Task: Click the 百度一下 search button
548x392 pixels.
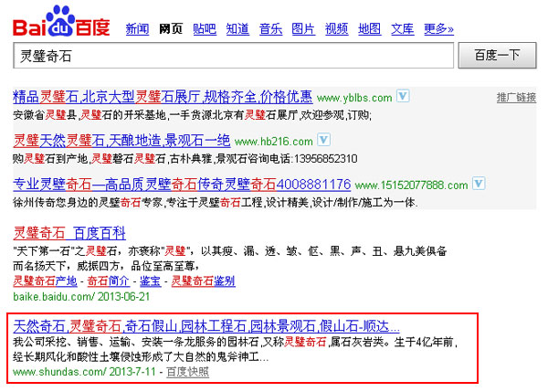Action: (498, 55)
